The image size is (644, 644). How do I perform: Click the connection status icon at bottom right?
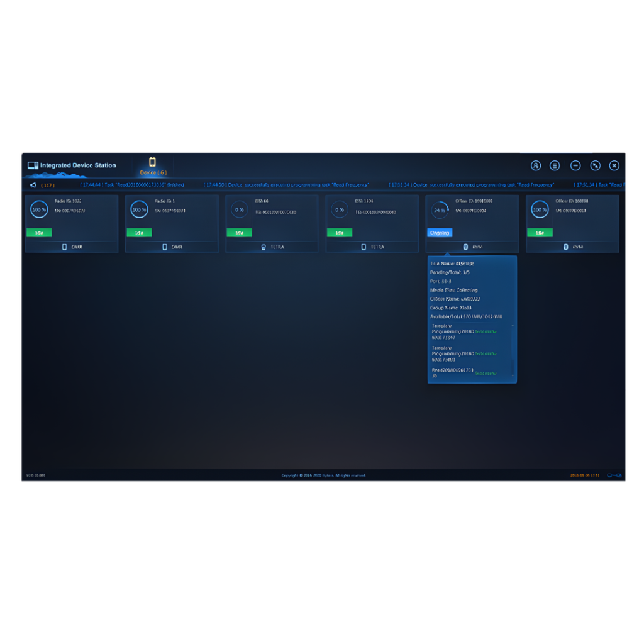tap(614, 475)
